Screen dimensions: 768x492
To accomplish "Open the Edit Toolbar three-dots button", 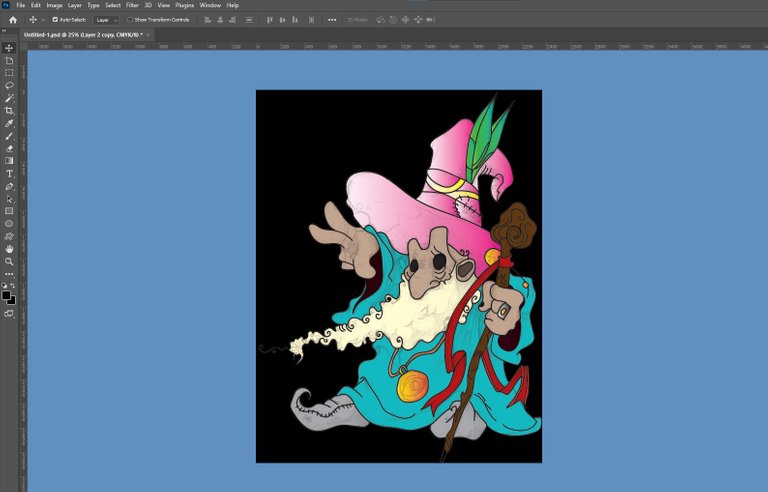I will point(9,274).
